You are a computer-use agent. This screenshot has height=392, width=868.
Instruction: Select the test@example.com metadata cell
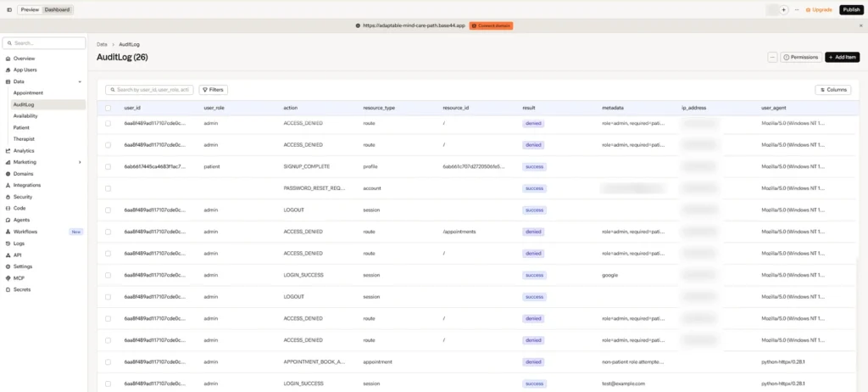tap(623, 384)
